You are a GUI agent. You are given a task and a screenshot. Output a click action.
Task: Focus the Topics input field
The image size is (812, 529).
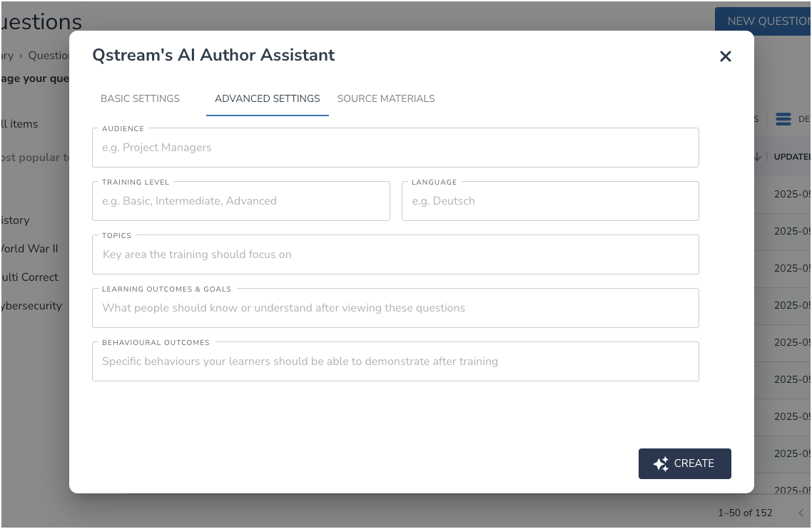[x=395, y=254]
